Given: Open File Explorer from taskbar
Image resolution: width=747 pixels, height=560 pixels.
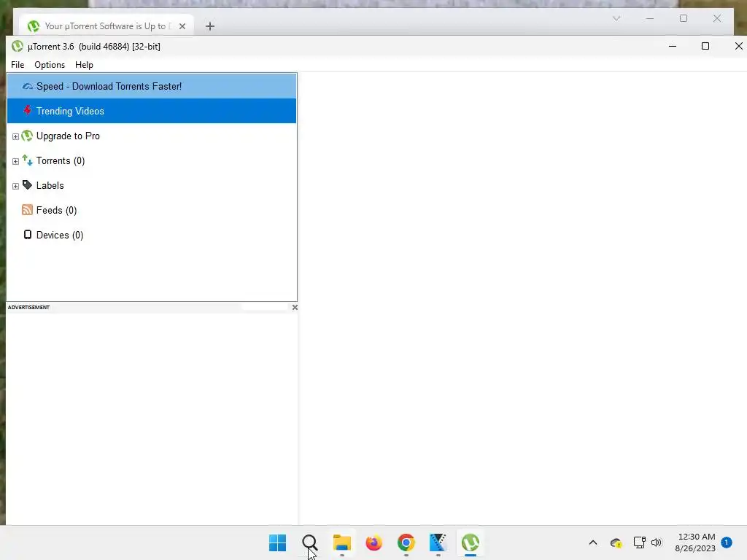Looking at the screenshot, I should pos(342,542).
